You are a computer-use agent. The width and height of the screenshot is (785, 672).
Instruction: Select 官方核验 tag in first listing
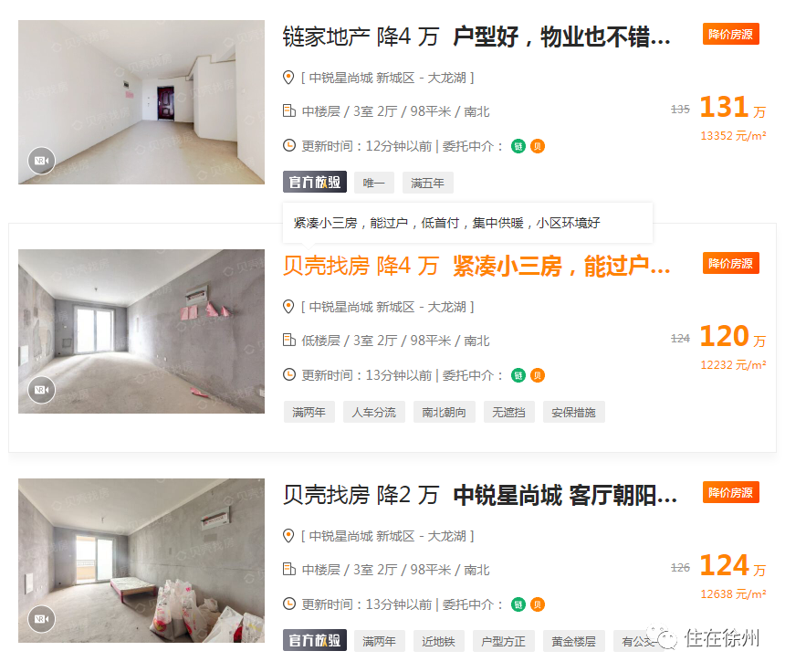[x=315, y=183]
